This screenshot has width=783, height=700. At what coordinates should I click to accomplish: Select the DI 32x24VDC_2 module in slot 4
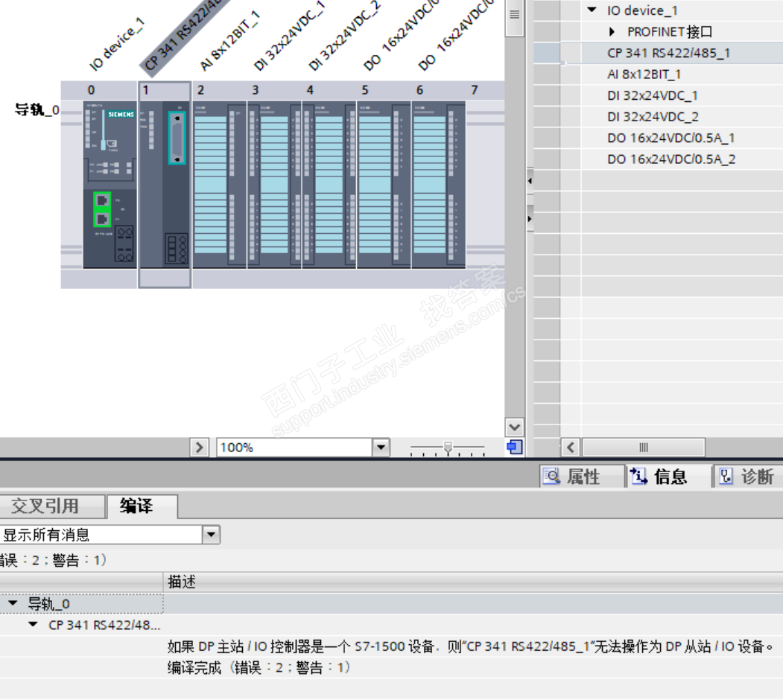click(x=329, y=185)
